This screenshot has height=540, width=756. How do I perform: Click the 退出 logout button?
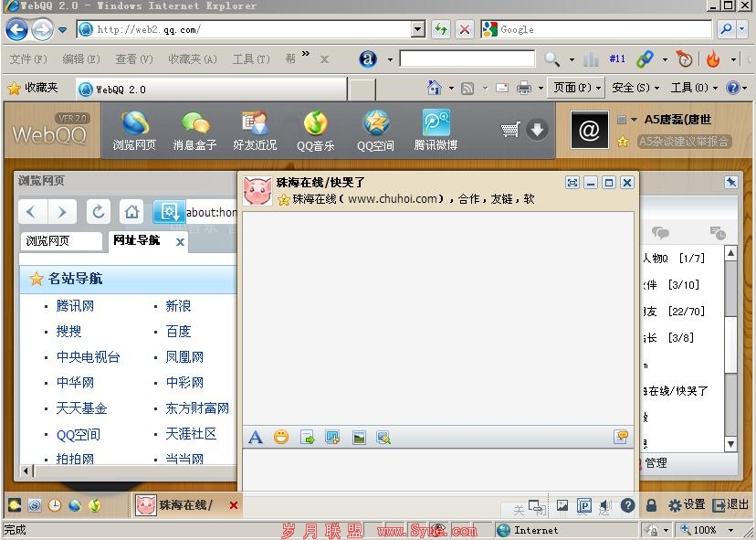pos(730,505)
